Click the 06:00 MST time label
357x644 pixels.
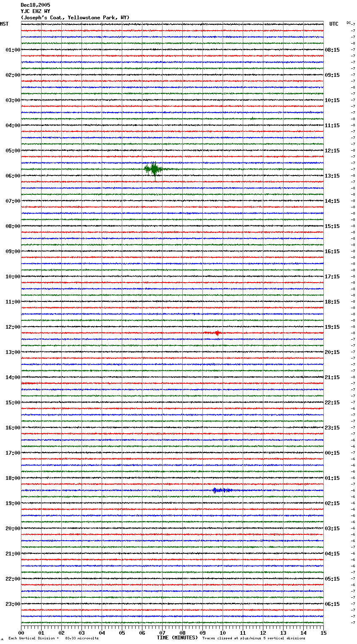click(13, 176)
